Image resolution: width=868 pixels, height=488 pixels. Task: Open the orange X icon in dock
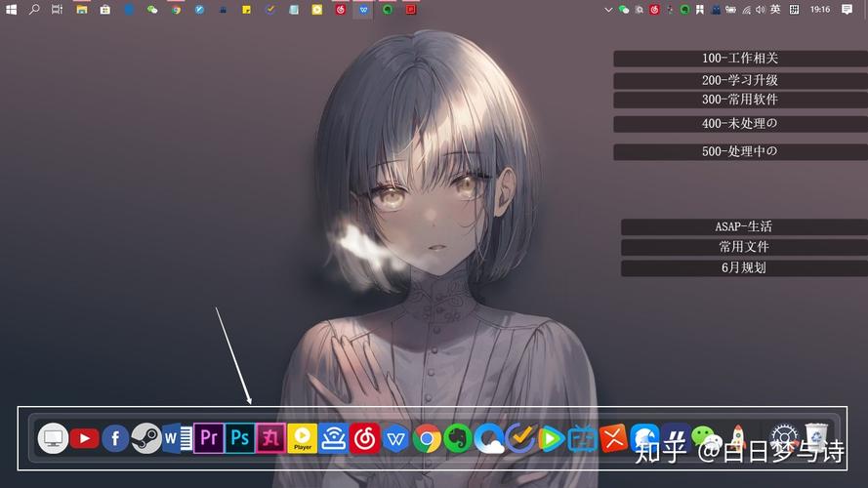coord(614,438)
